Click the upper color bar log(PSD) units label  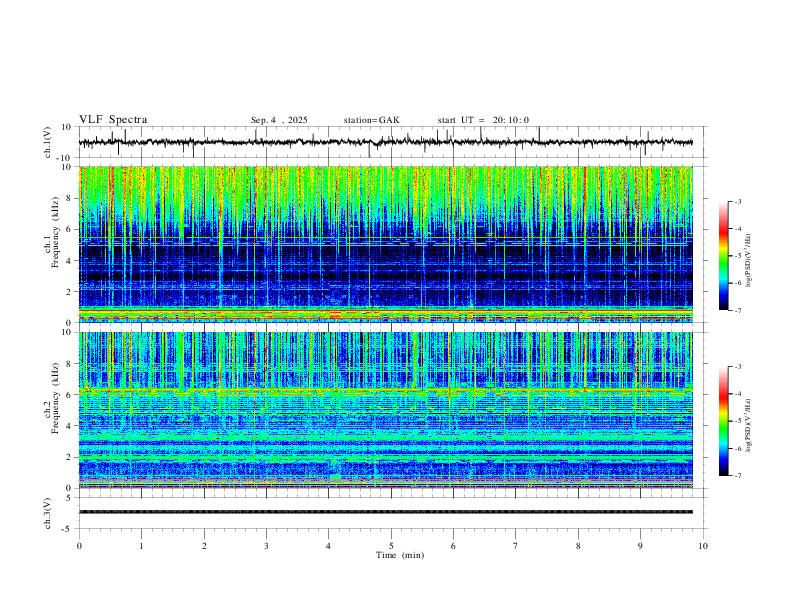(748, 261)
